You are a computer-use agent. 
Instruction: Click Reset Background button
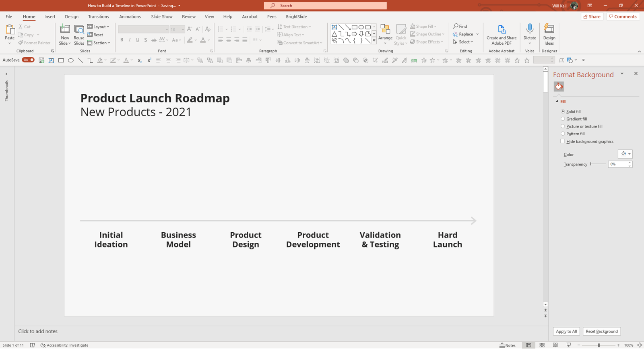602,331
